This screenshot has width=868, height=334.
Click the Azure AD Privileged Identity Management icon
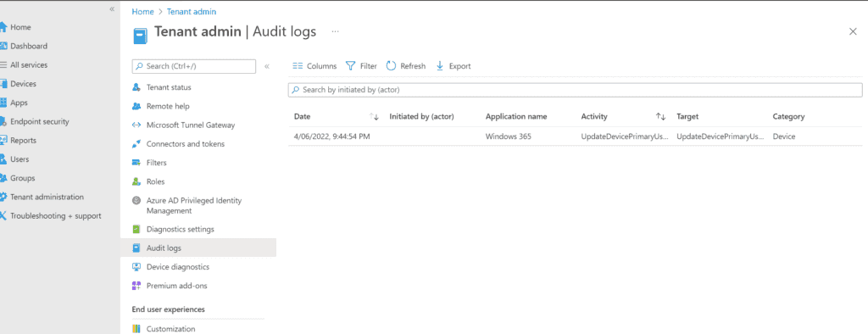point(136,201)
